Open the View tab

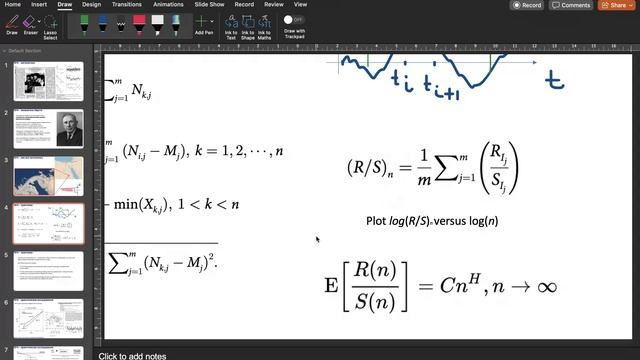pos(300,4)
